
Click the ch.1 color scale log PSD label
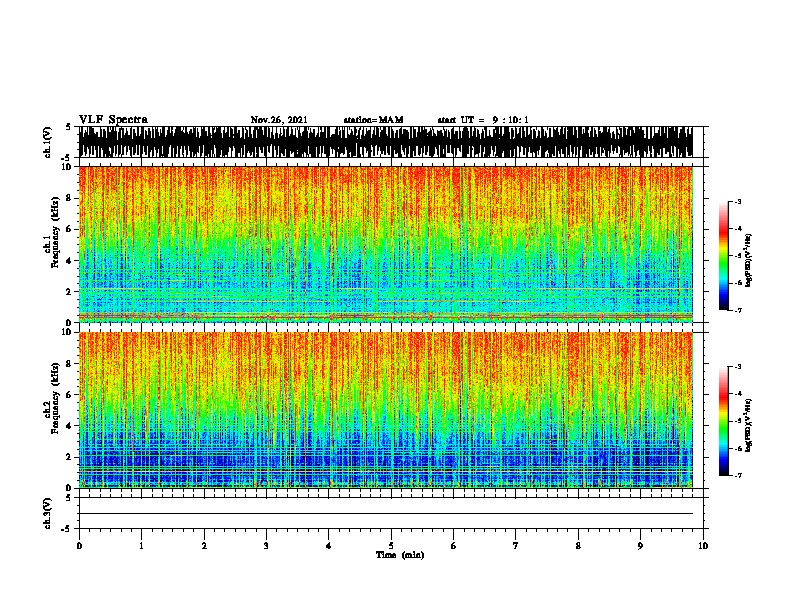[x=749, y=261]
